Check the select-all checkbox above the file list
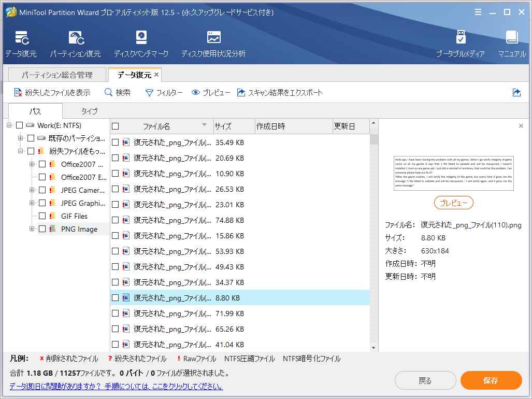This screenshot has width=532, height=399. (115, 126)
